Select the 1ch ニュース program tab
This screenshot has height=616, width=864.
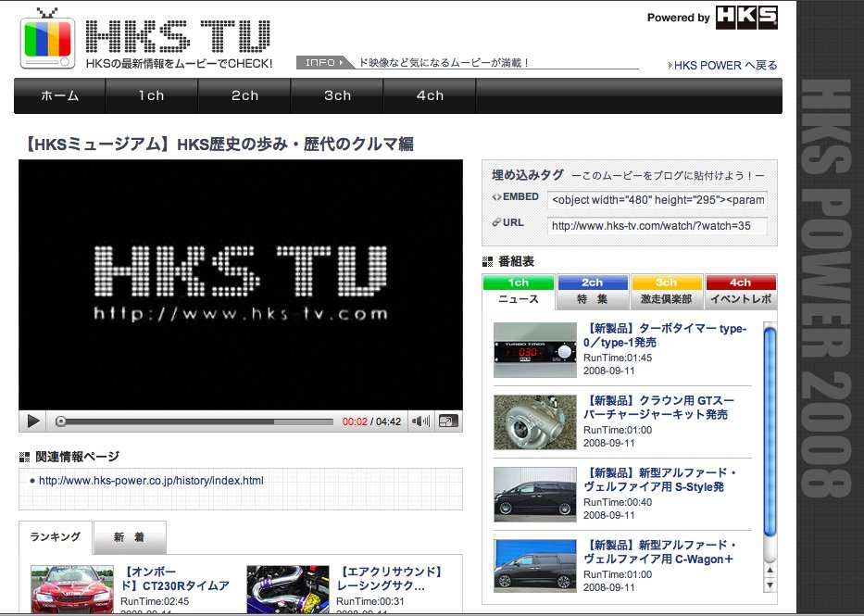519,291
